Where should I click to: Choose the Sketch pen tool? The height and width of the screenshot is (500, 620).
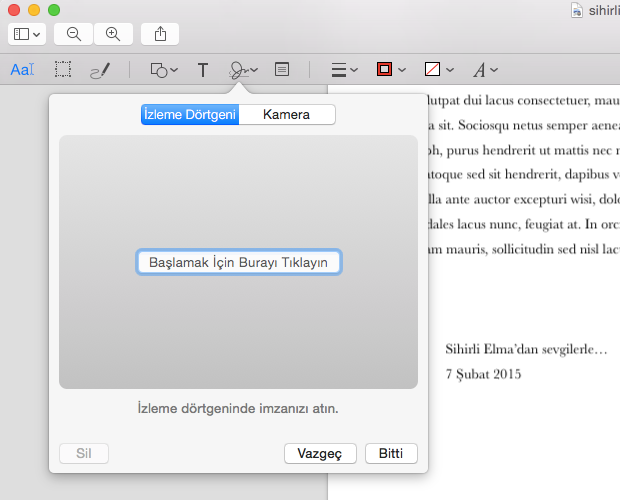100,70
